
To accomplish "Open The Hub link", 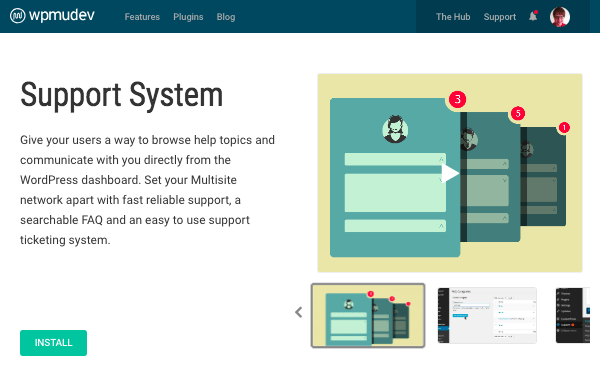I will point(453,17).
